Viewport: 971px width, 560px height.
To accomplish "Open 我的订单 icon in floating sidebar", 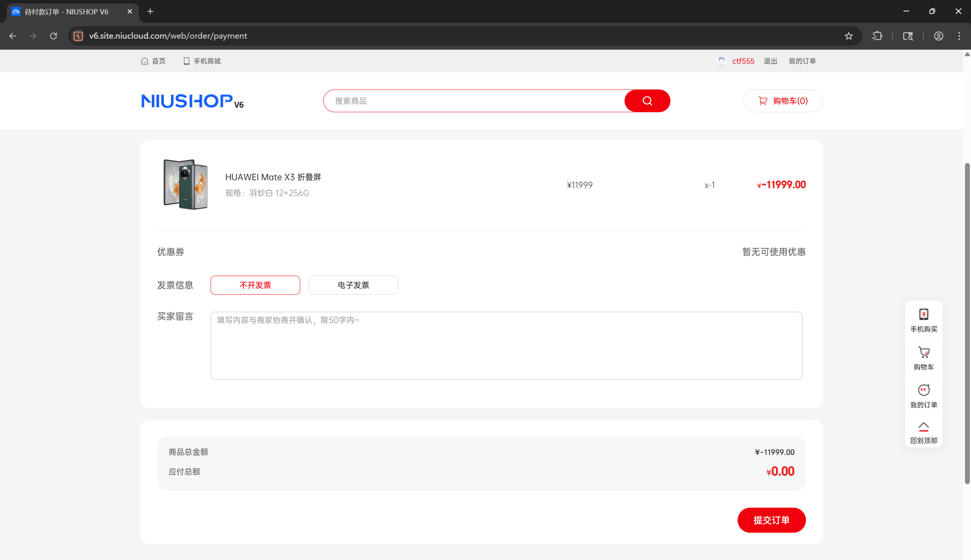I will [923, 390].
